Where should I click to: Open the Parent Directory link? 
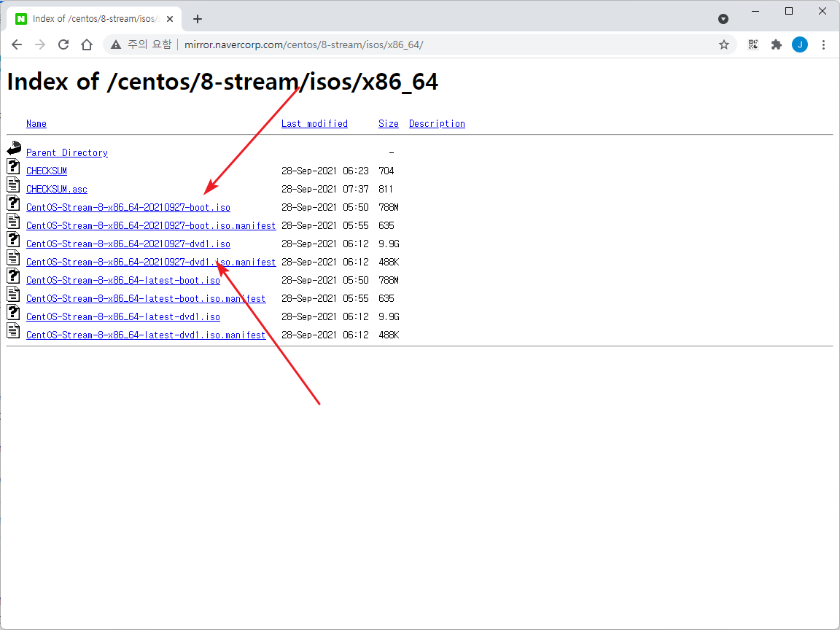(67, 152)
